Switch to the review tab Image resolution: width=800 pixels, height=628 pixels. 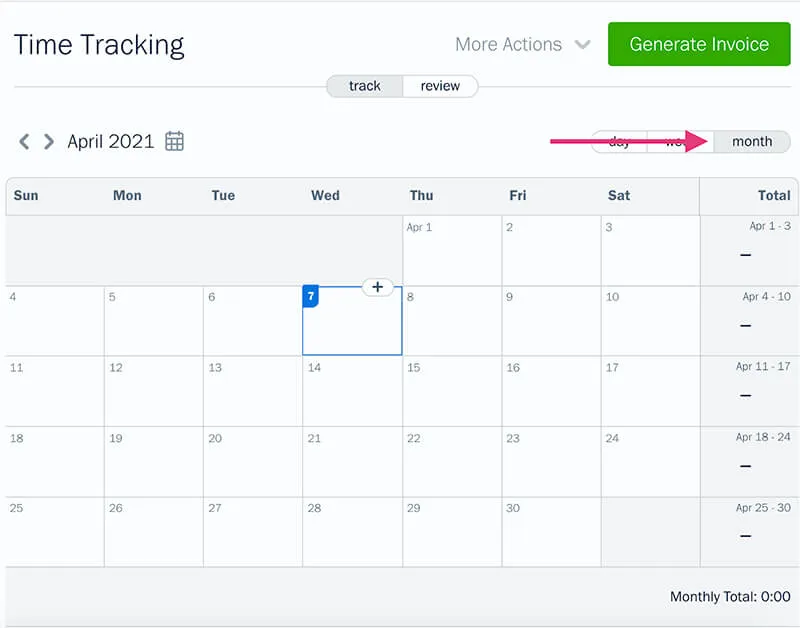tap(440, 86)
